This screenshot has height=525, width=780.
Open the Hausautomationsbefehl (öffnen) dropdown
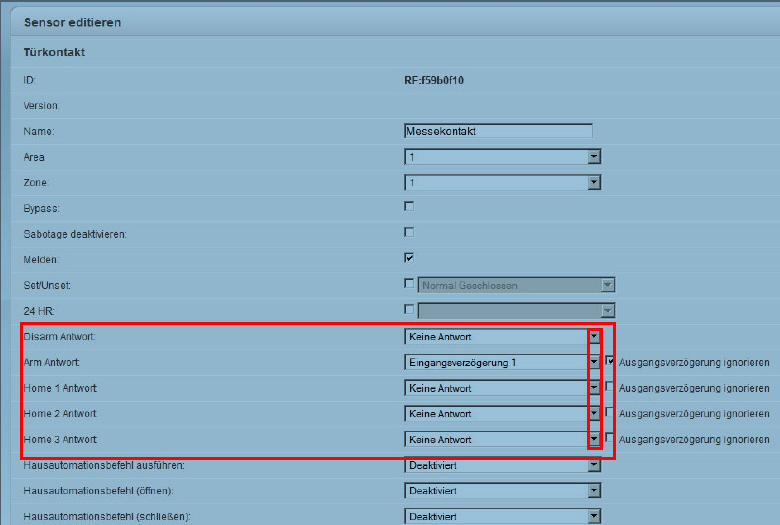click(x=594, y=490)
